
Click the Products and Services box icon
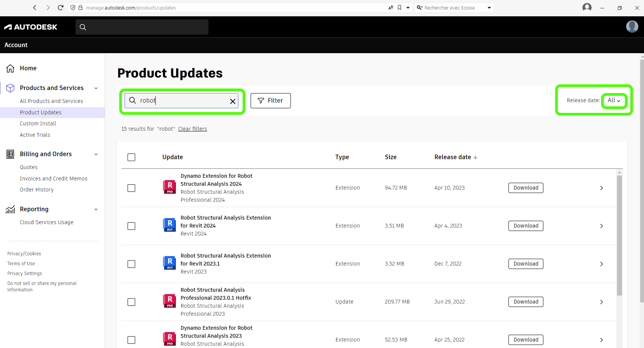pos(10,88)
